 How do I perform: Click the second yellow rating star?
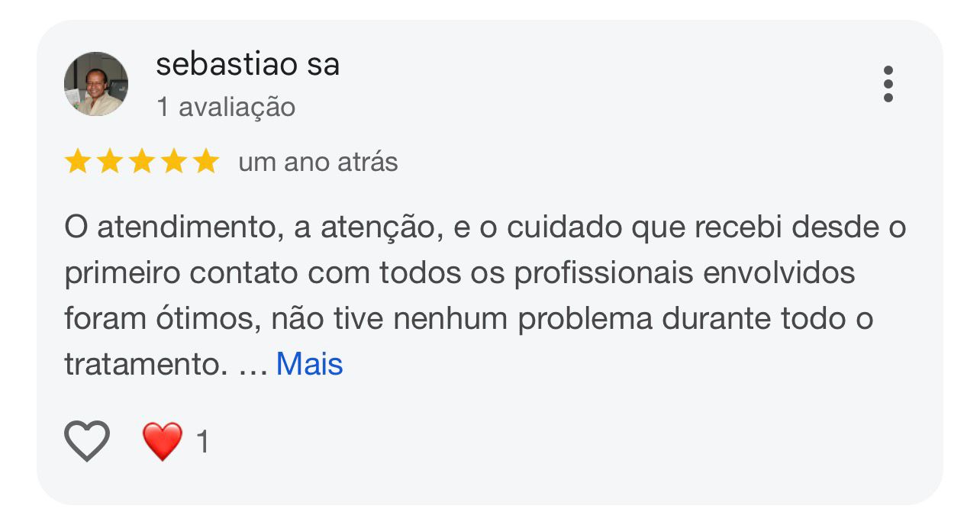tap(109, 162)
